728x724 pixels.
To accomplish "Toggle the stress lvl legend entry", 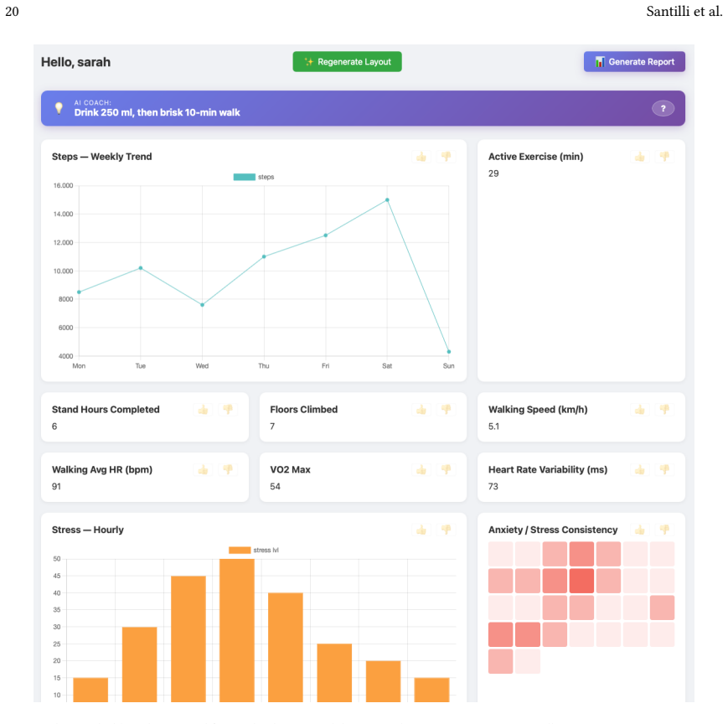I will (x=254, y=551).
